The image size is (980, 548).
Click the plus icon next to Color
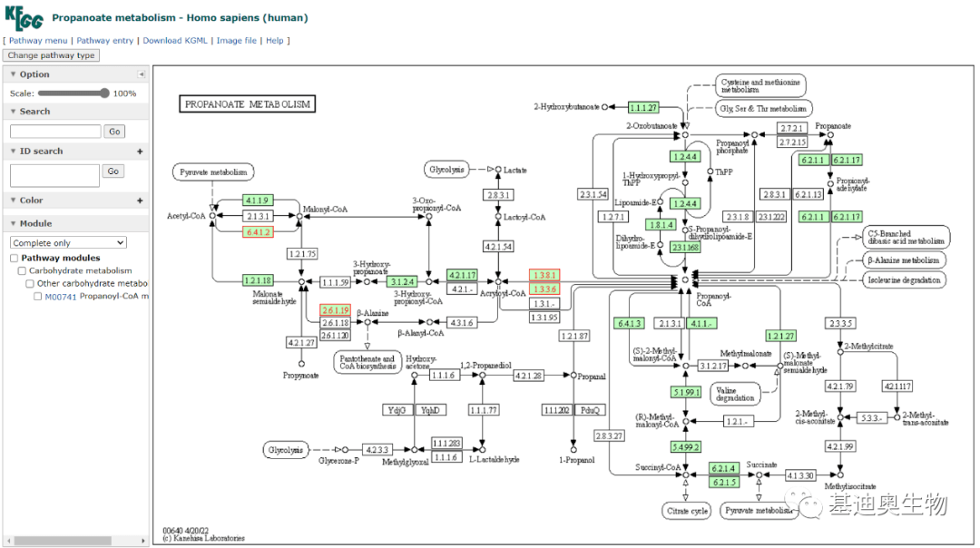pyautogui.click(x=140, y=201)
